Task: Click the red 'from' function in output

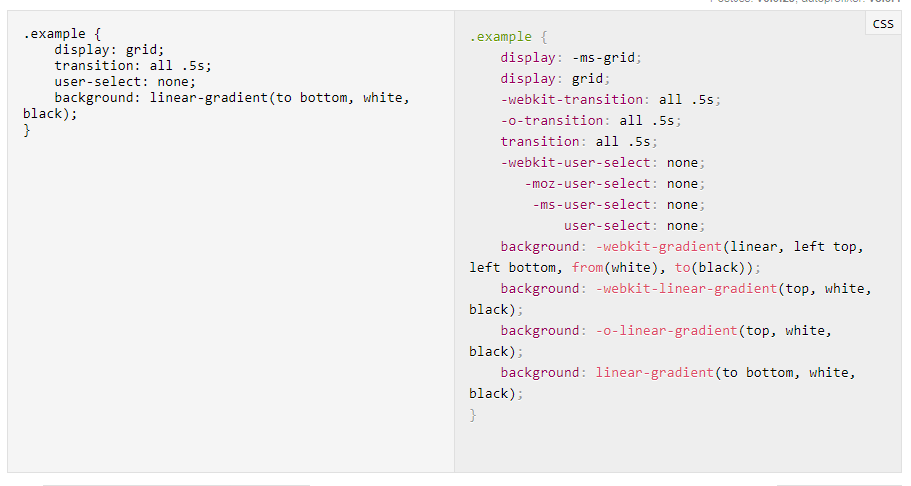Action: (587, 267)
